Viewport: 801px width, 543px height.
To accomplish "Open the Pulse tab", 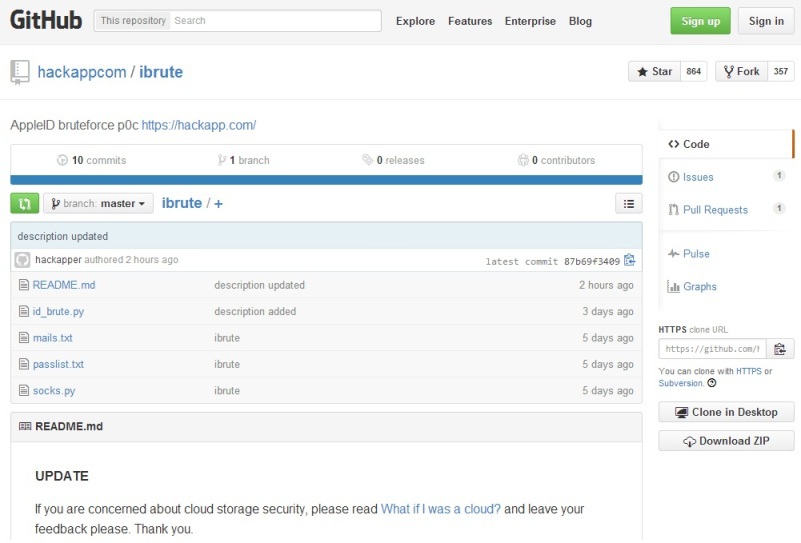I will pyautogui.click(x=726, y=253).
